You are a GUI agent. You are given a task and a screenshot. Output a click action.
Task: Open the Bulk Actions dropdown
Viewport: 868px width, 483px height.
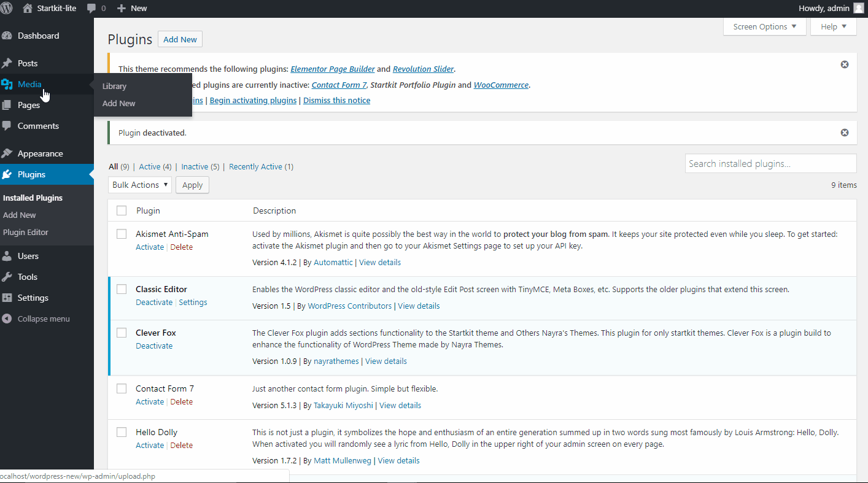coord(140,185)
